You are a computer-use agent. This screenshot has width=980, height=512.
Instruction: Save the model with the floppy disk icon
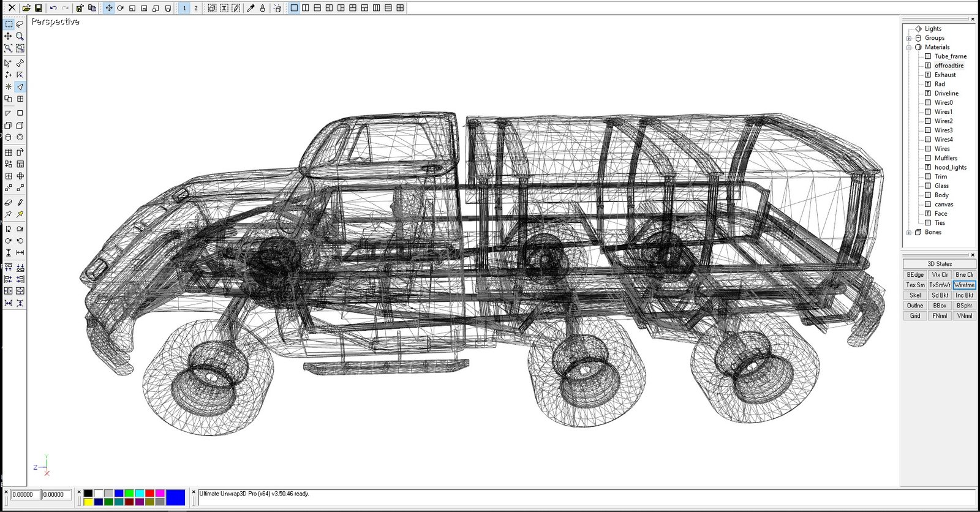coord(39,8)
